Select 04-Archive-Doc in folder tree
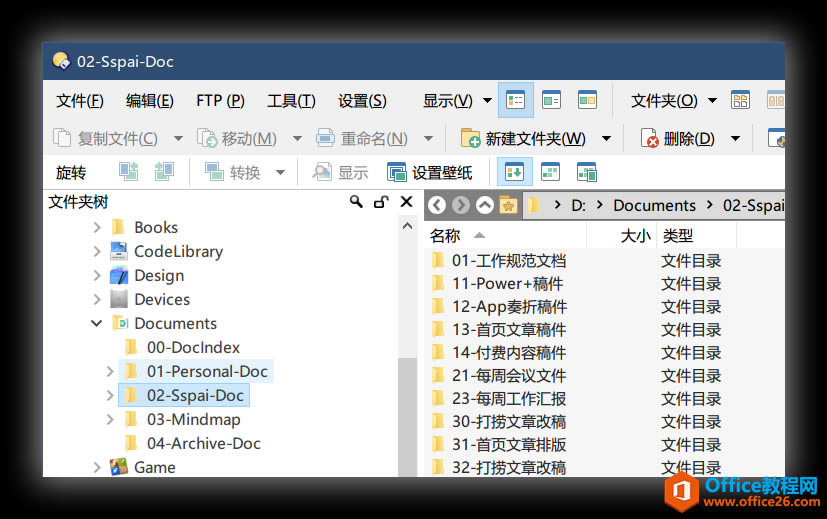Screen dimensions: 827x519 click(204, 443)
